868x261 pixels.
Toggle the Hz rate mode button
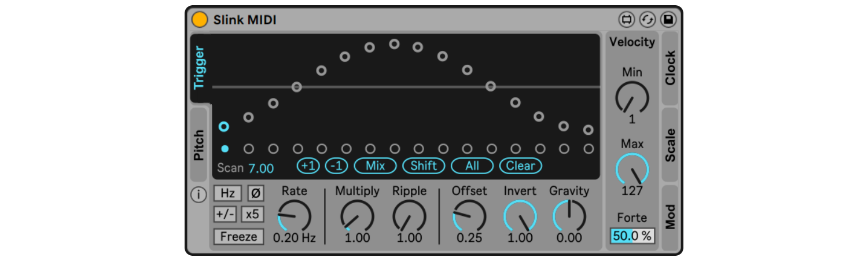(227, 193)
